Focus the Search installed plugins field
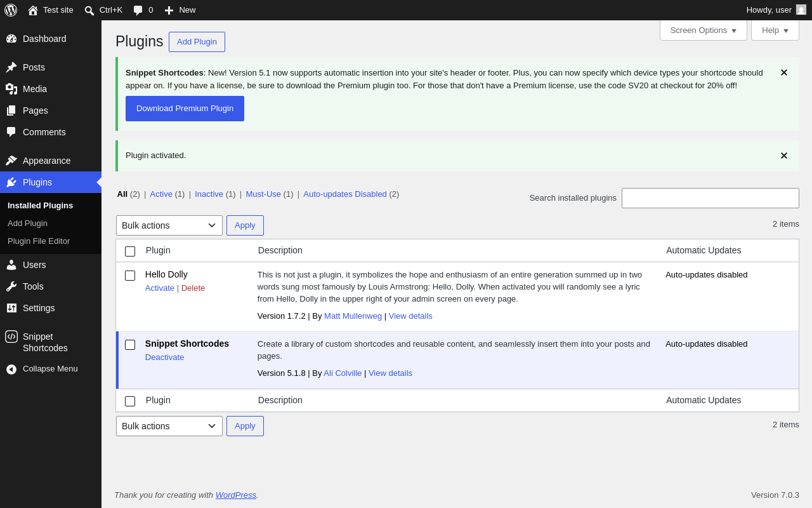Viewport: 812px width, 508px height. click(710, 198)
